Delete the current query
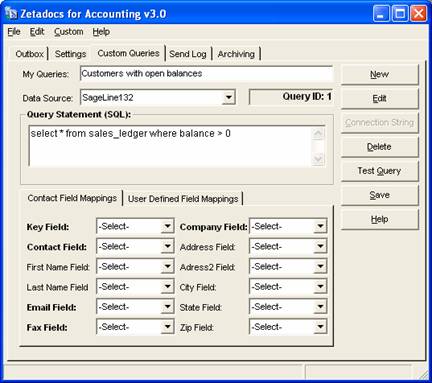432x383 pixels. coord(379,147)
